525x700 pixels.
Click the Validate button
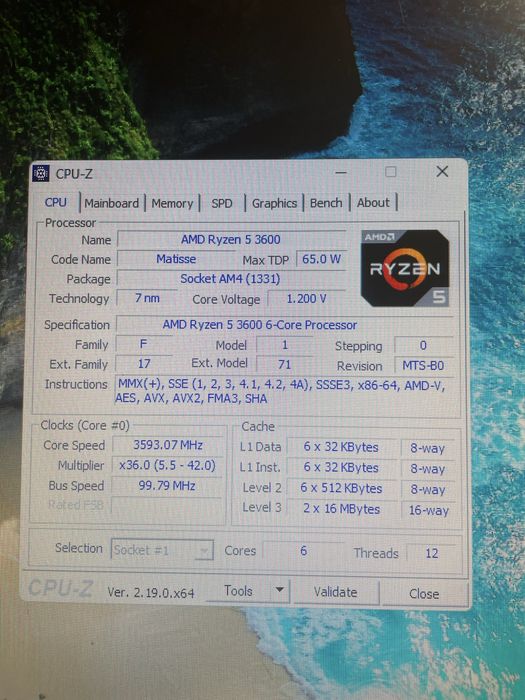click(x=335, y=592)
